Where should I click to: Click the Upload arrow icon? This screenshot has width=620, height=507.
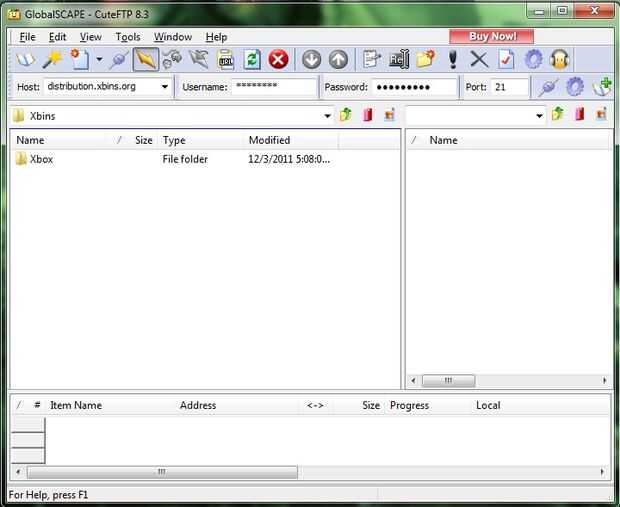point(338,60)
